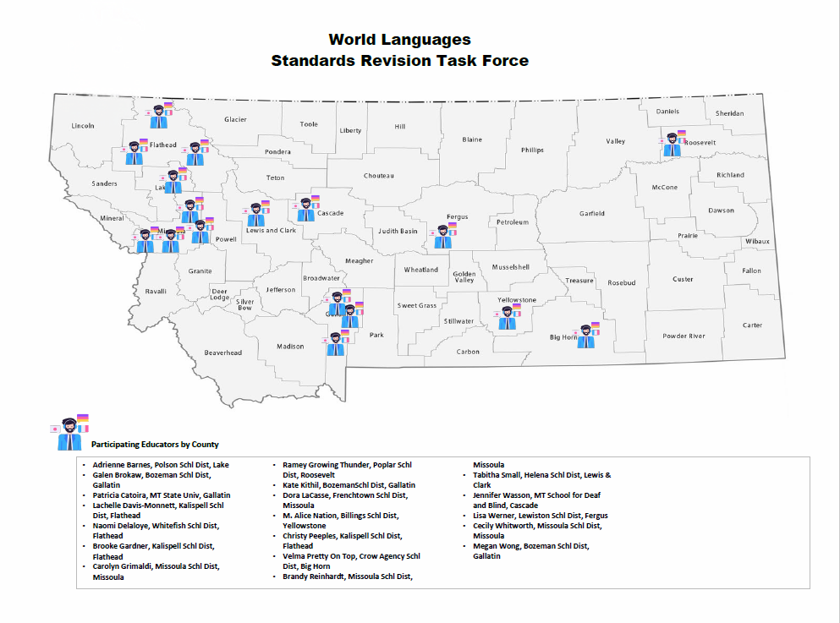840x623 pixels.
Task: Select the Adrienne Barnes list entry
Action: (161, 465)
